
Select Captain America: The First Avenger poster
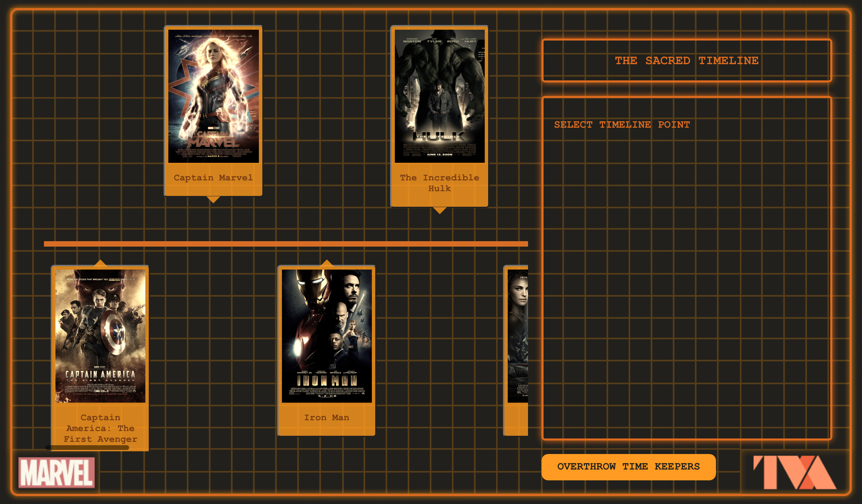[100, 336]
